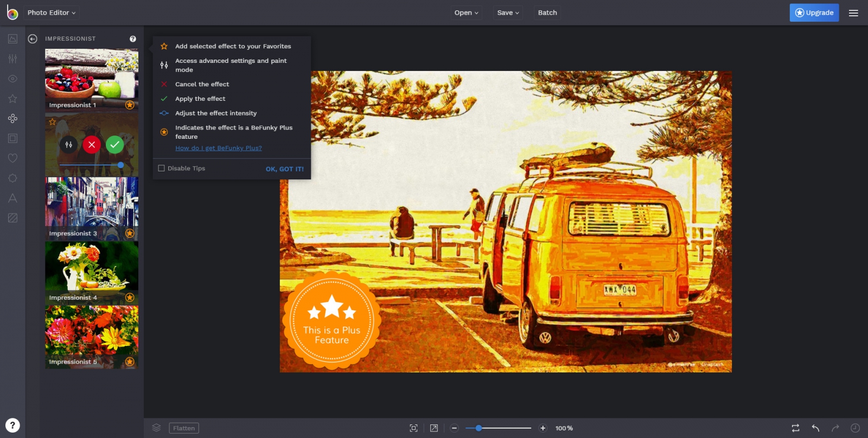The width and height of the screenshot is (868, 438).
Task: Cancel the effect with the red X
Action: click(92, 145)
